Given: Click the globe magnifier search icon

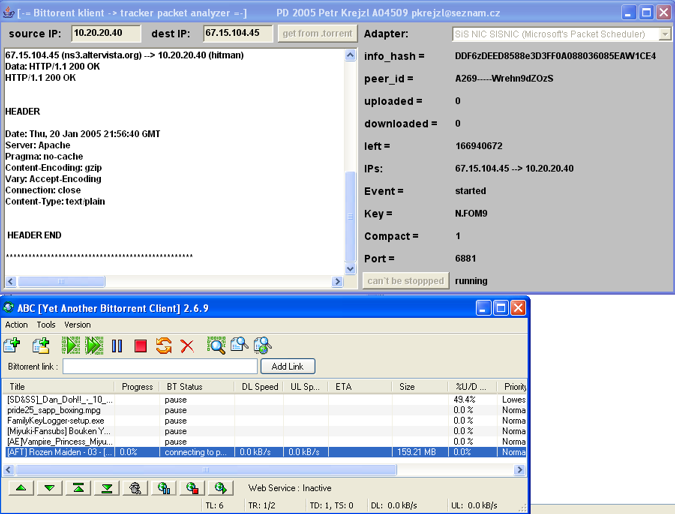Looking at the screenshot, I should (x=262, y=345).
